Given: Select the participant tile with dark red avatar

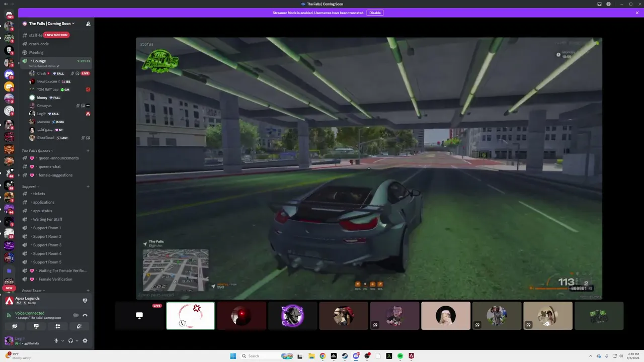Looking at the screenshot, I should tap(242, 316).
